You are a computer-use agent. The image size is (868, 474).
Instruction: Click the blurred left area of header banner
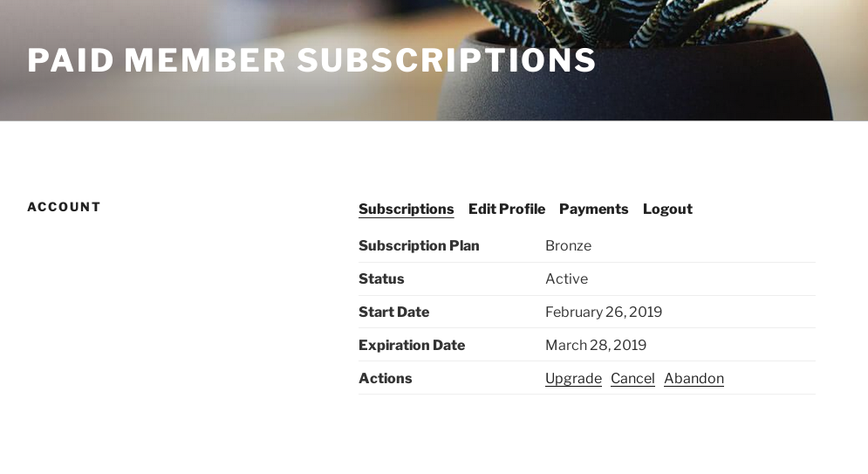(x=174, y=100)
